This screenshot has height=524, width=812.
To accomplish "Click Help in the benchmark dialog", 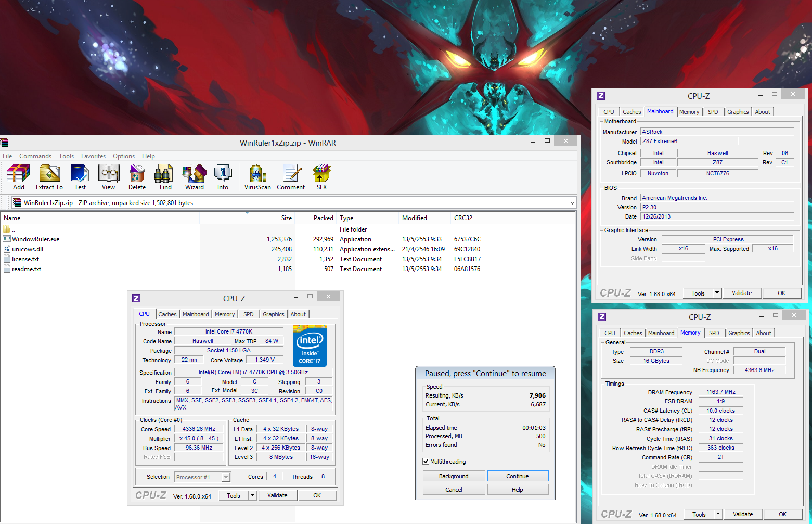I will (x=518, y=490).
